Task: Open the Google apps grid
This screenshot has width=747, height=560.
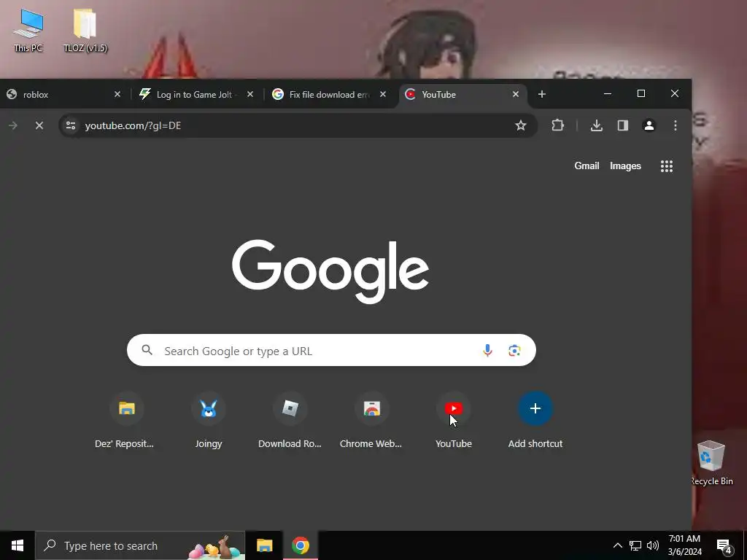Action: pyautogui.click(x=667, y=166)
